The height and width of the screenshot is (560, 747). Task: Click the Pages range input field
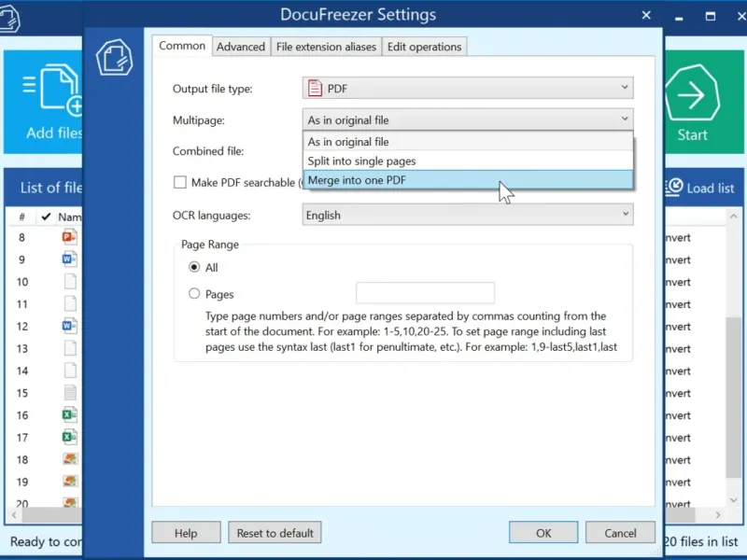pos(425,293)
